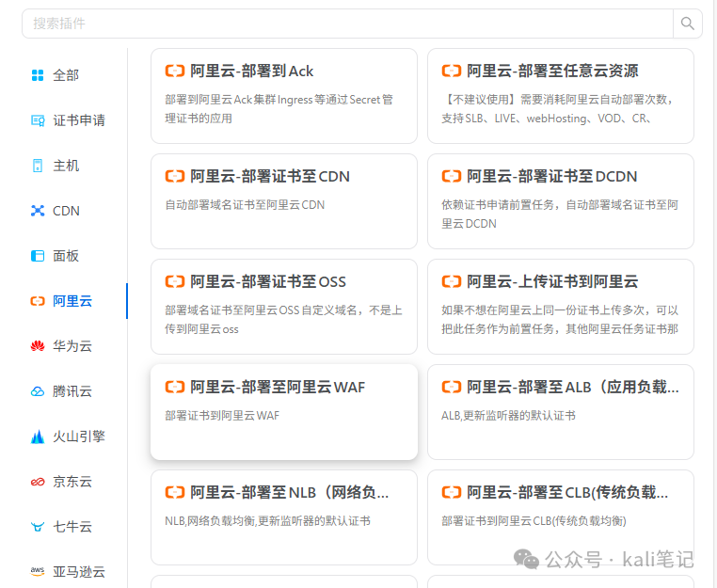Switch to the 主机 category
The width and height of the screenshot is (717, 588).
pyautogui.click(x=66, y=166)
